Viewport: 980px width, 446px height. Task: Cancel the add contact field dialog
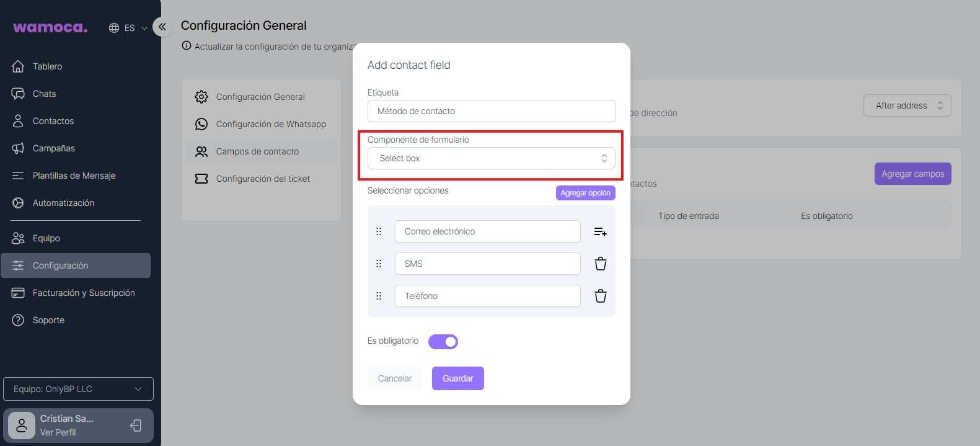point(395,378)
